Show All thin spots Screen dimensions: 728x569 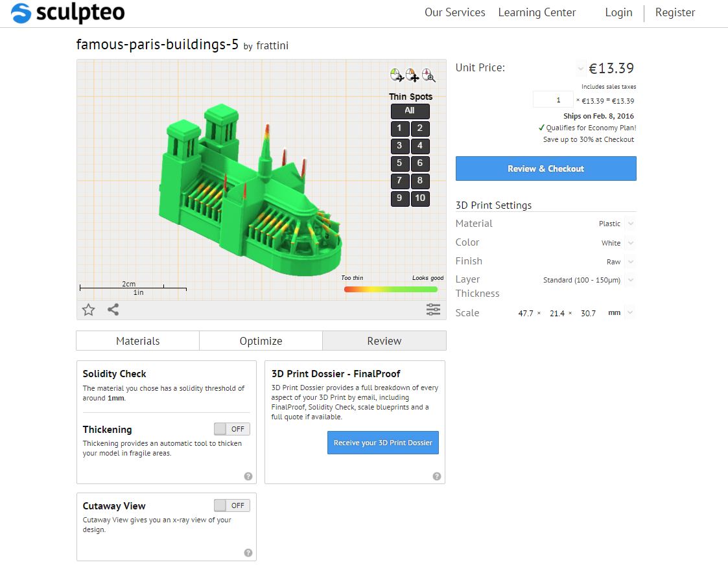pyautogui.click(x=410, y=111)
